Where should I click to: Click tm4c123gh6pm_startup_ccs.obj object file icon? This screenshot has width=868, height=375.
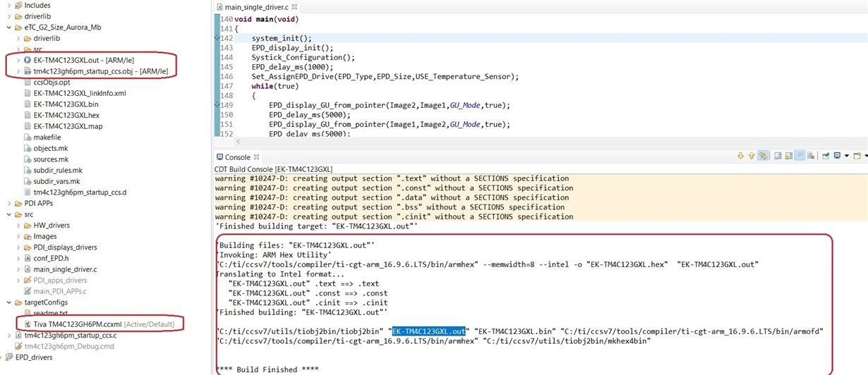[x=28, y=71]
